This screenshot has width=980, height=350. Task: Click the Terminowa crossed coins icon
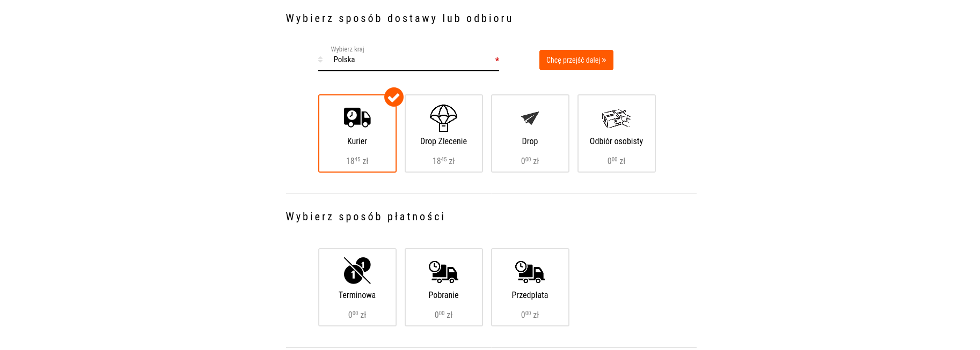357,270
